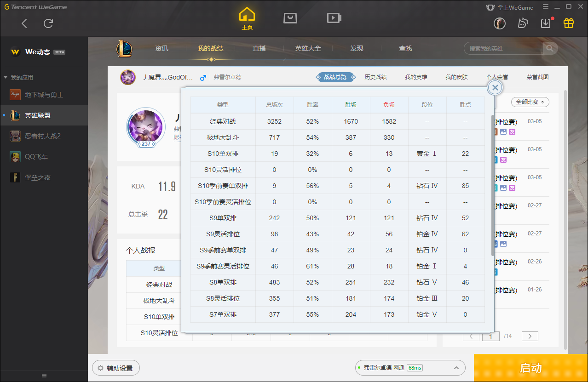Click the page number input showing 1
The height and width of the screenshot is (382, 588).
click(491, 336)
